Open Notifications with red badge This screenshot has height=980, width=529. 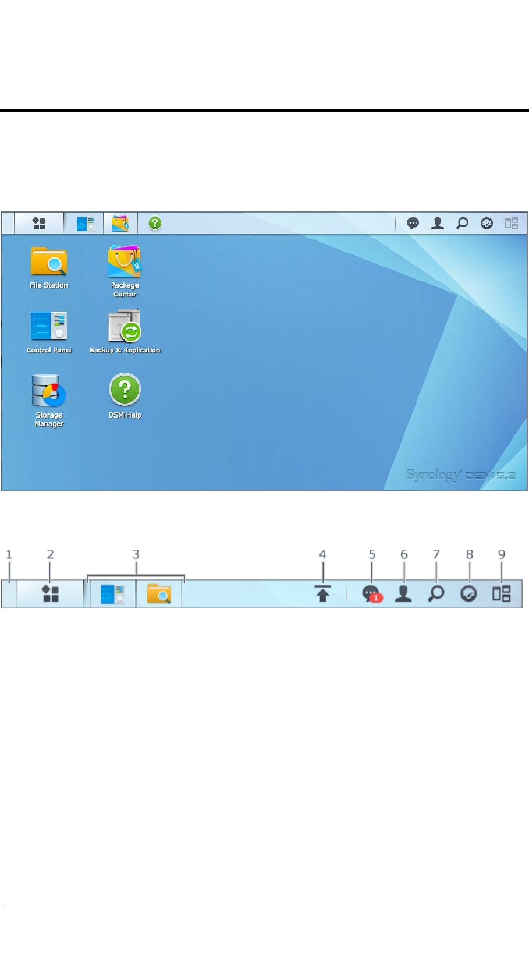(x=372, y=594)
